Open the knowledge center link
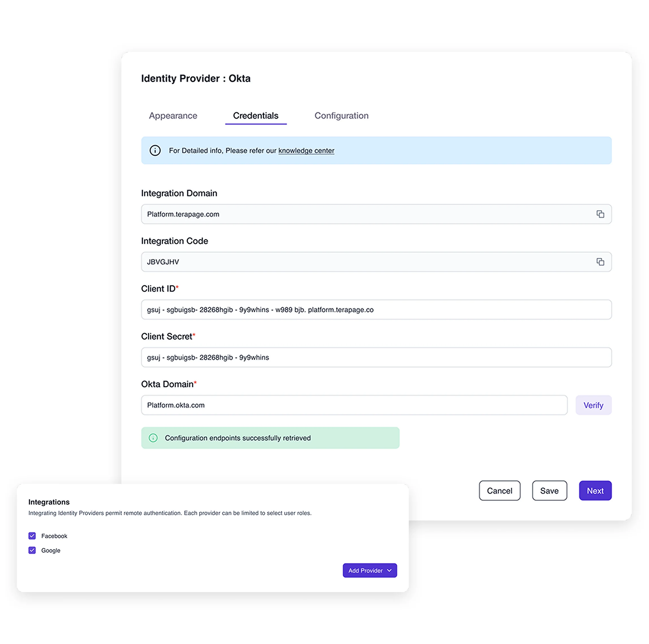This screenshot has width=649, height=644. coord(306,151)
